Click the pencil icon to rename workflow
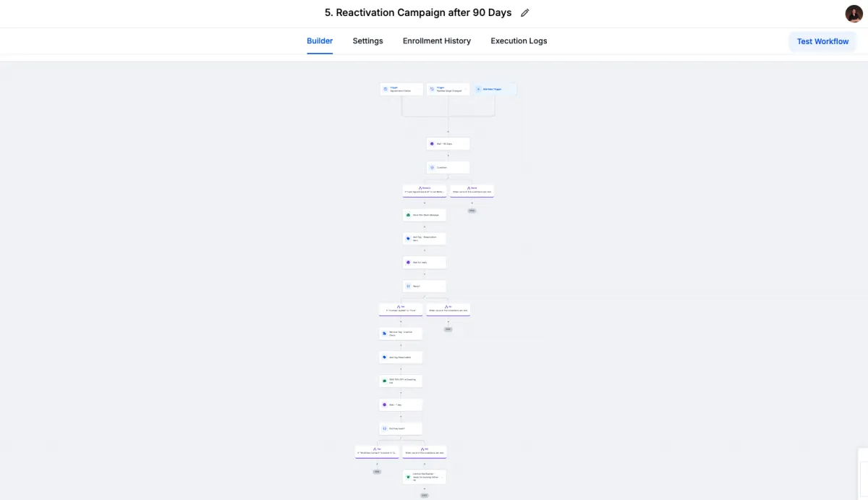The width and height of the screenshot is (868, 500). [x=525, y=13]
